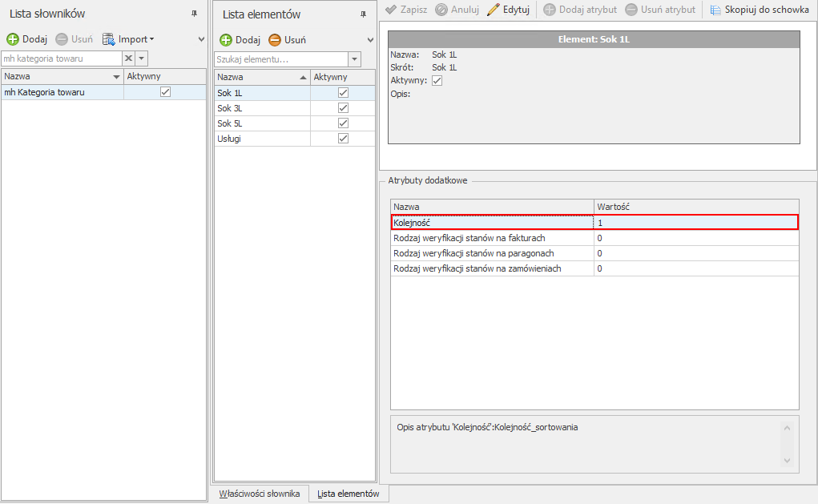The image size is (818, 504).
Task: Click Skopiuj do schowka
Action: (758, 10)
